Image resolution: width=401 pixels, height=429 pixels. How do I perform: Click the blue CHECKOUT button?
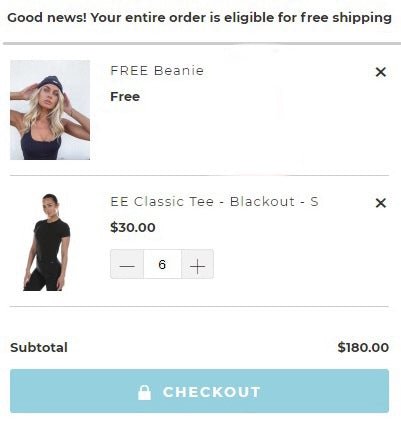[199, 391]
